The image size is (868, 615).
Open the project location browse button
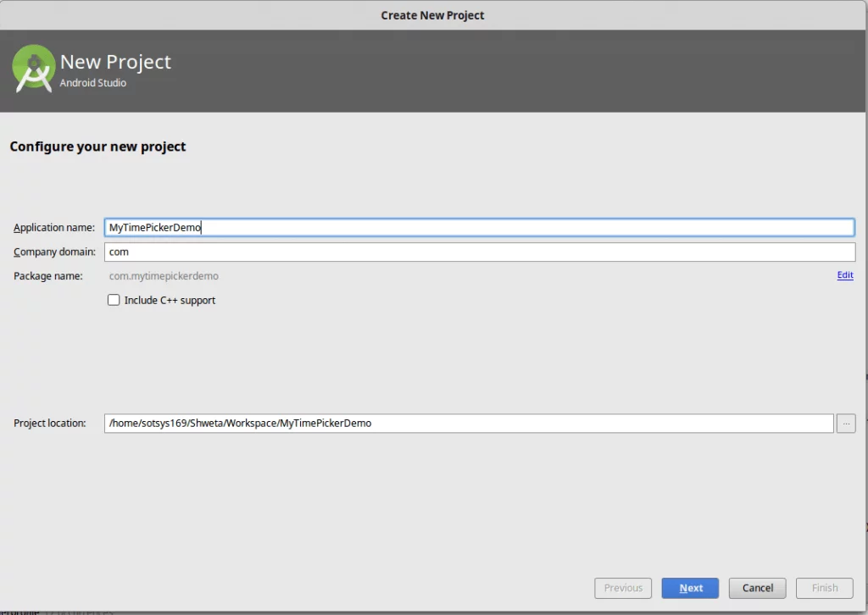point(845,424)
